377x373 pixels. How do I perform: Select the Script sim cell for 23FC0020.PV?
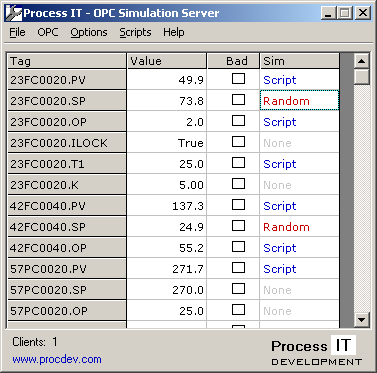coord(299,79)
